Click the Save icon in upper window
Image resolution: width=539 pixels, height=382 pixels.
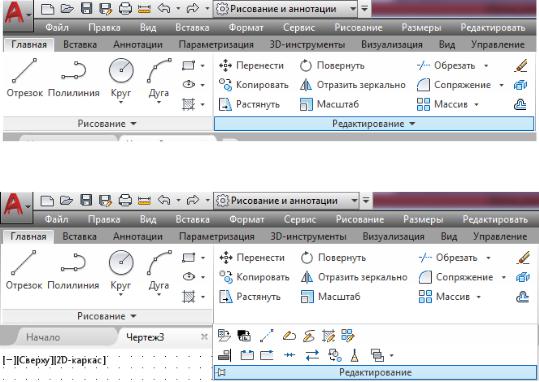point(86,9)
